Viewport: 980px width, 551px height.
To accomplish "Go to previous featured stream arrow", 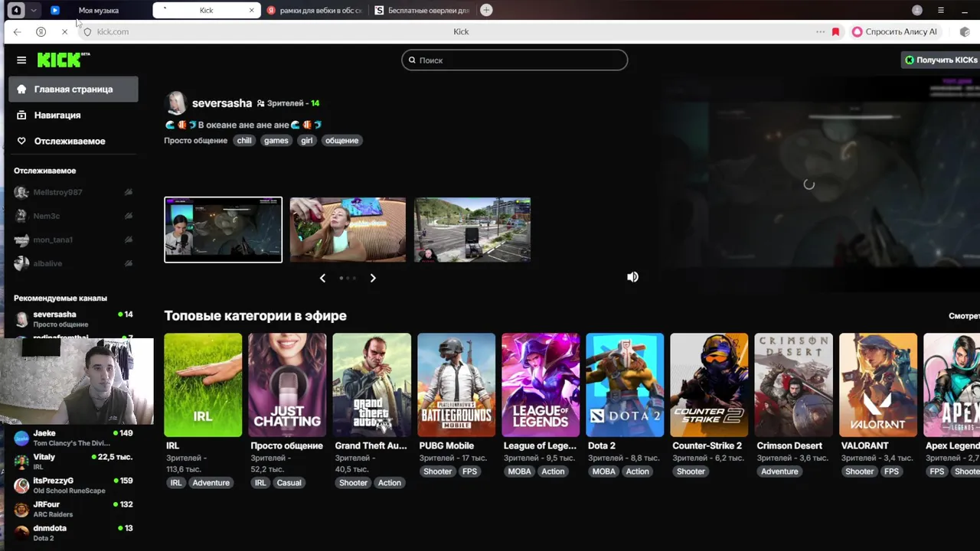I will pyautogui.click(x=322, y=278).
